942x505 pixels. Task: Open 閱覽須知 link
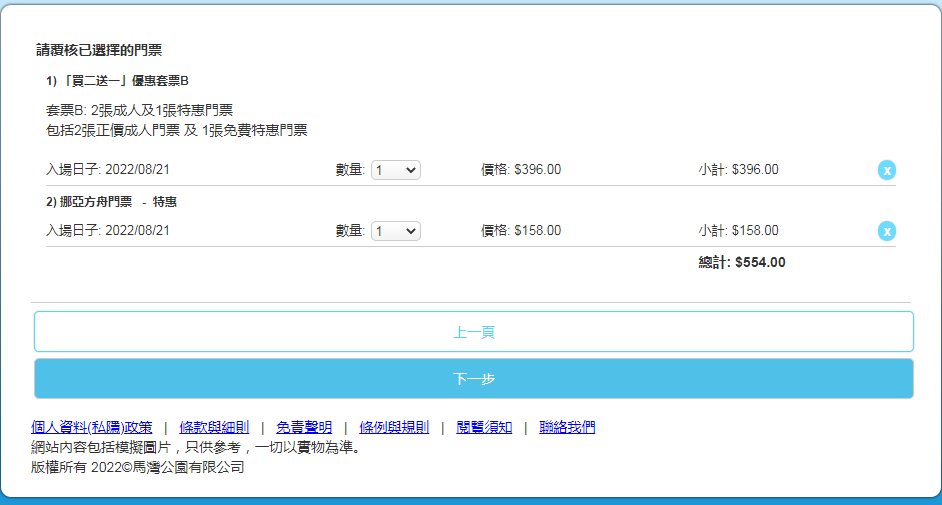[x=484, y=427]
